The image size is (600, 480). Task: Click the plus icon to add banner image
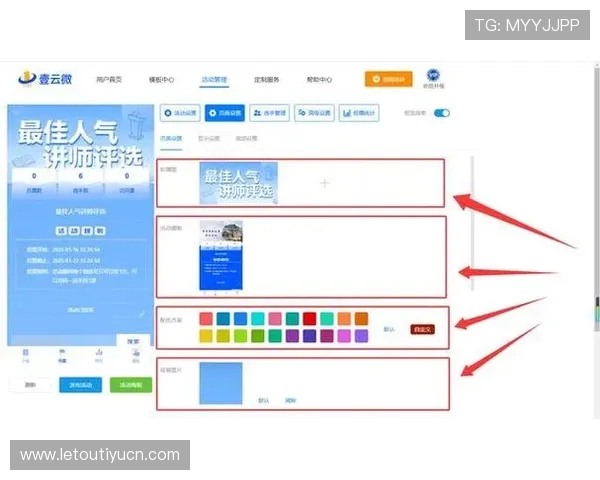click(324, 183)
